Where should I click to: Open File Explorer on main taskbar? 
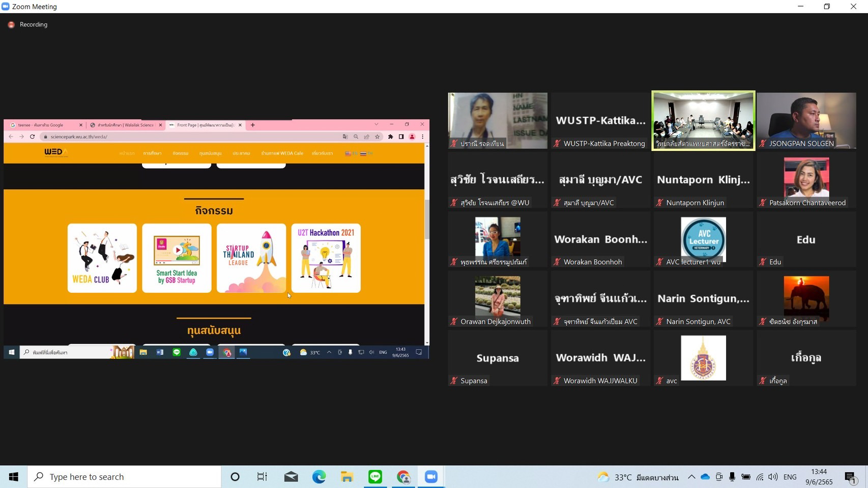347,477
